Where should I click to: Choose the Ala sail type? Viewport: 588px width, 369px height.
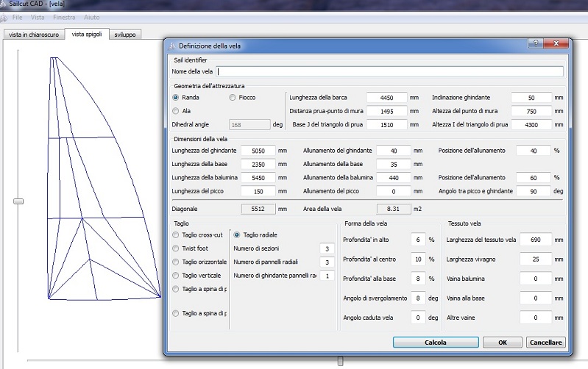coord(175,111)
